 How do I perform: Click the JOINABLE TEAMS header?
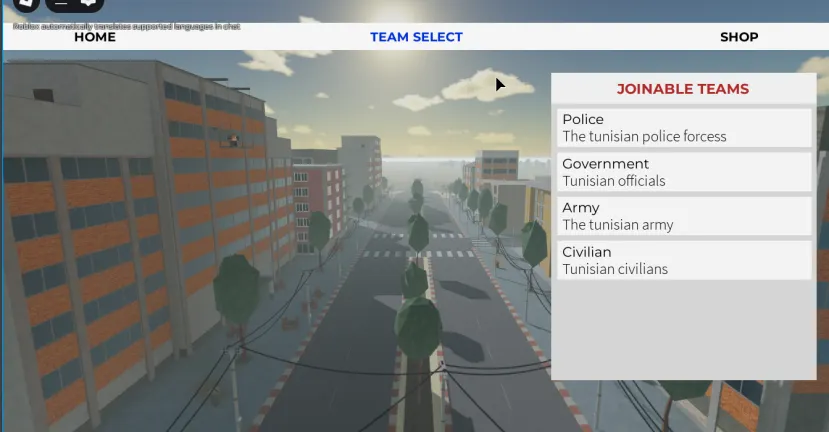[x=683, y=89]
